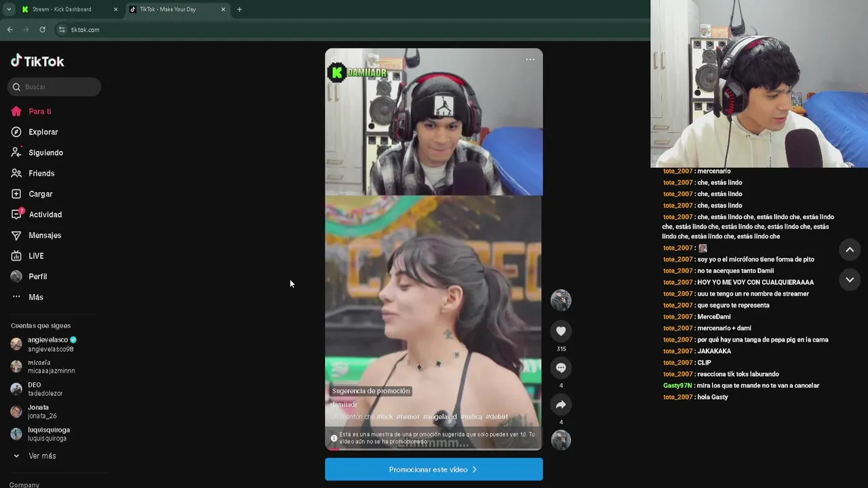Image resolution: width=868 pixels, height=488 pixels.
Task: Open the #kick hashtag
Action: pos(384,417)
